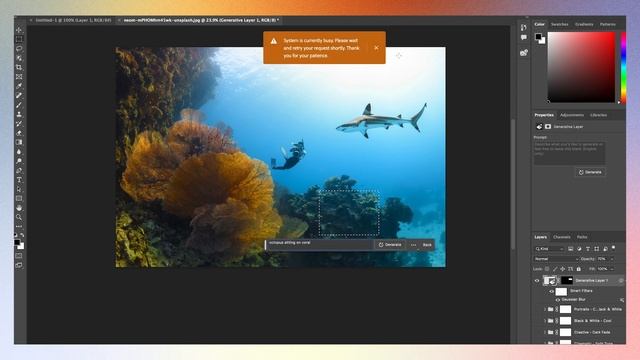Screen dimensions: 640x360
Task: Toggle lock all padlock icon
Action: [578, 269]
